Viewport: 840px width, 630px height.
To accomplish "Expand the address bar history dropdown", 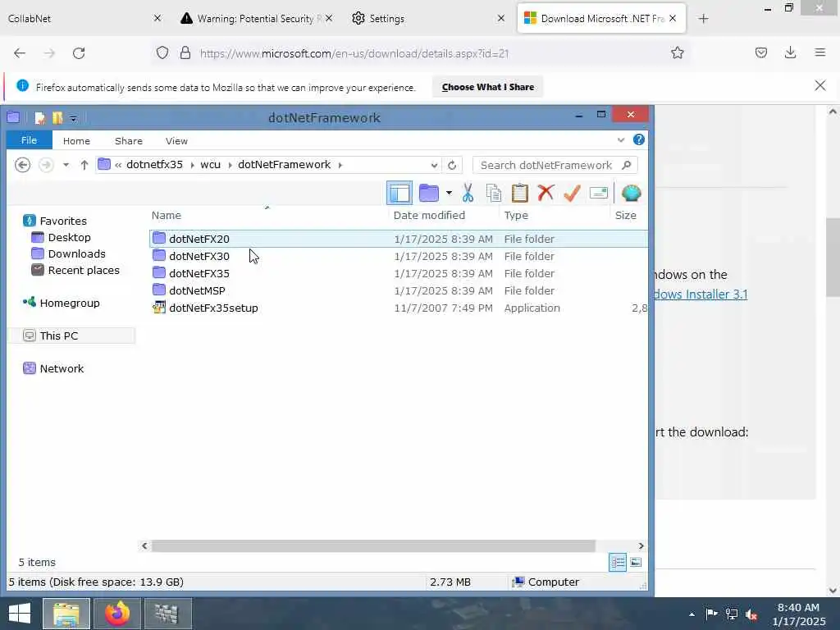I will point(435,165).
